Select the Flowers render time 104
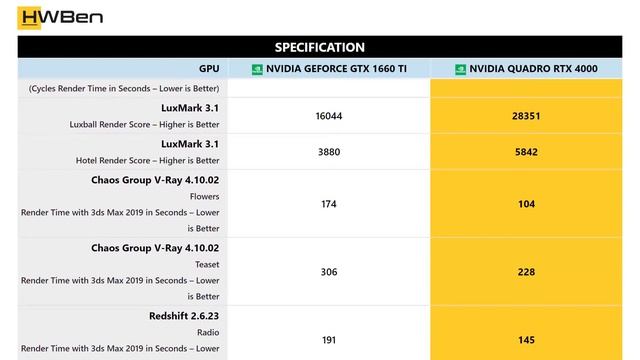Viewport: 640px width, 360px height. click(x=526, y=204)
